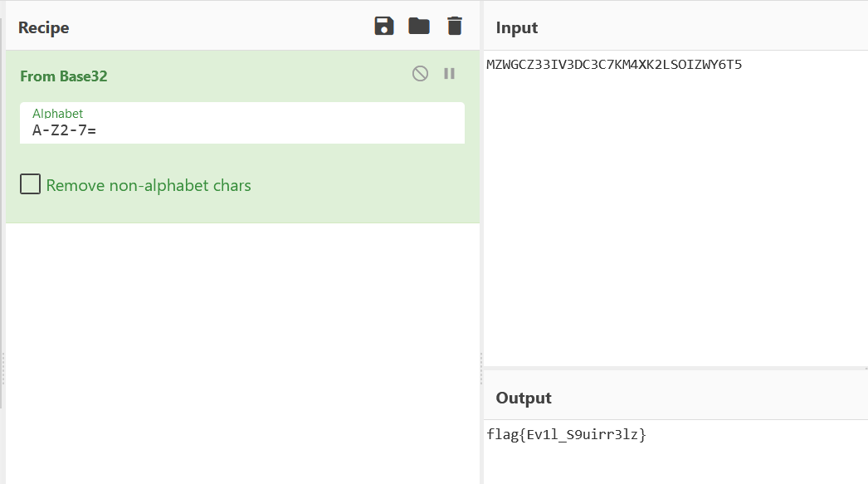Click the Input pane heading

[x=516, y=27]
